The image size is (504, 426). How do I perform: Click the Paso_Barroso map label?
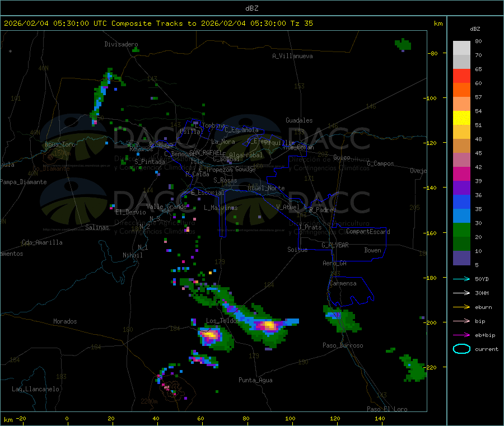343,345
